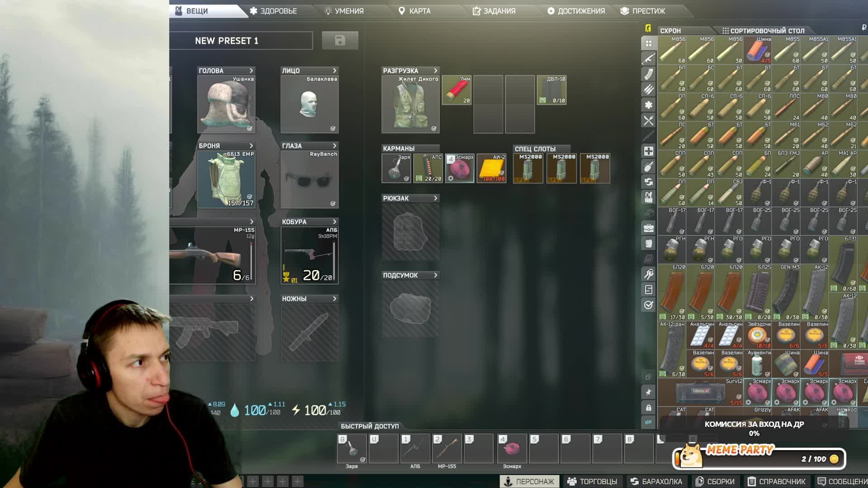868x488 pixels.
Task: Show all items grid filter icon
Action: [x=648, y=43]
